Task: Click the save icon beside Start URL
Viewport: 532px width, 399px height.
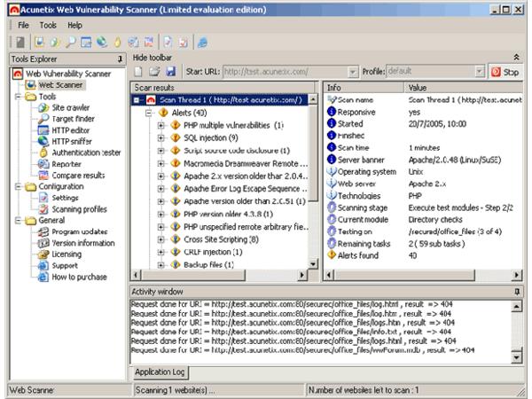Action: [170, 71]
